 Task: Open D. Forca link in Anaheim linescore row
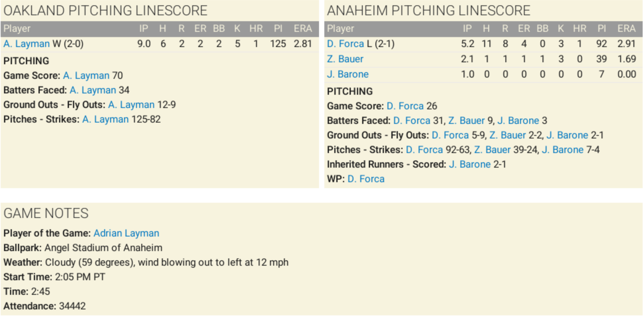pyautogui.click(x=345, y=44)
